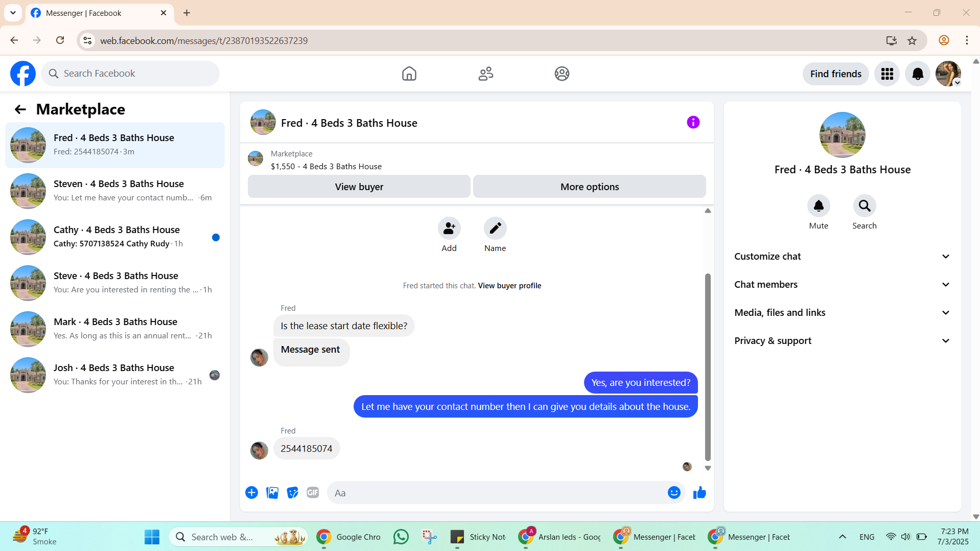Click scroll-down arrow of message list
Image resolution: width=980 pixels, height=551 pixels.
pos(708,468)
